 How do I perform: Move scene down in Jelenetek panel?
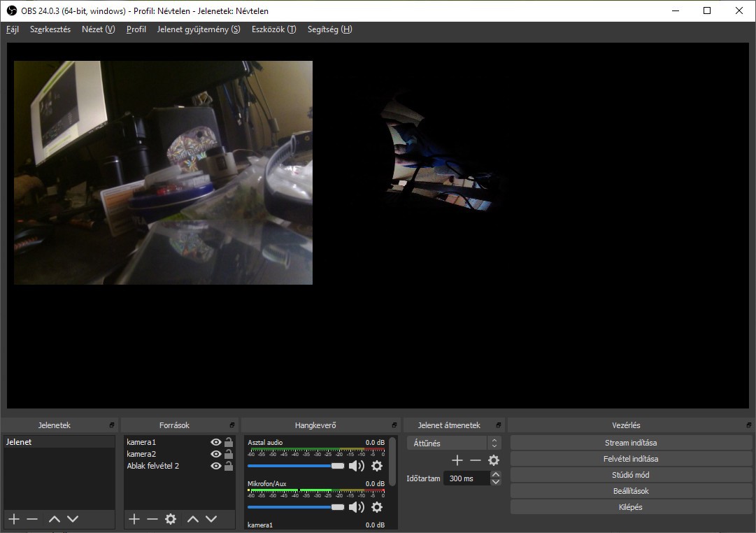click(73, 519)
